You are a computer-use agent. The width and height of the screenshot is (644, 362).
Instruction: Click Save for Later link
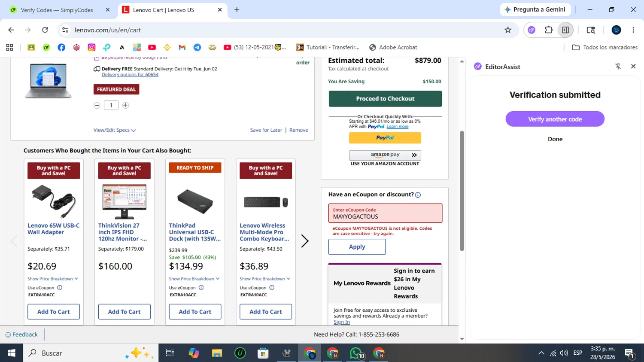266,130
